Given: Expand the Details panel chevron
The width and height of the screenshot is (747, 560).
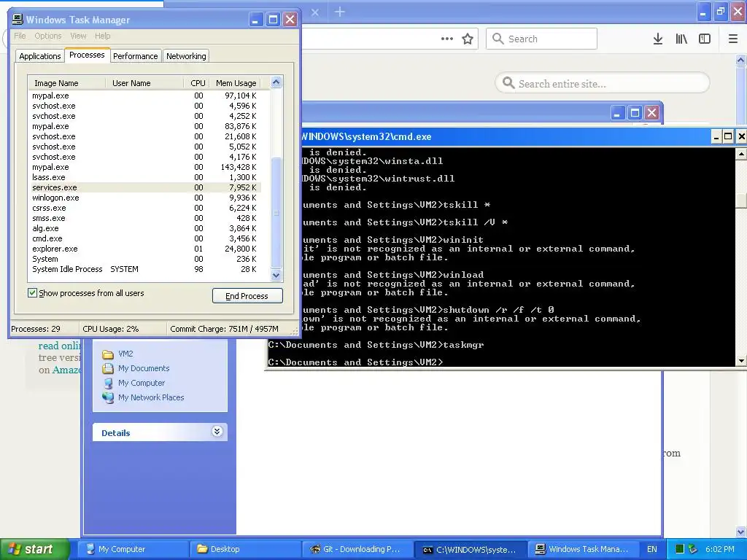Looking at the screenshot, I should 217,432.
